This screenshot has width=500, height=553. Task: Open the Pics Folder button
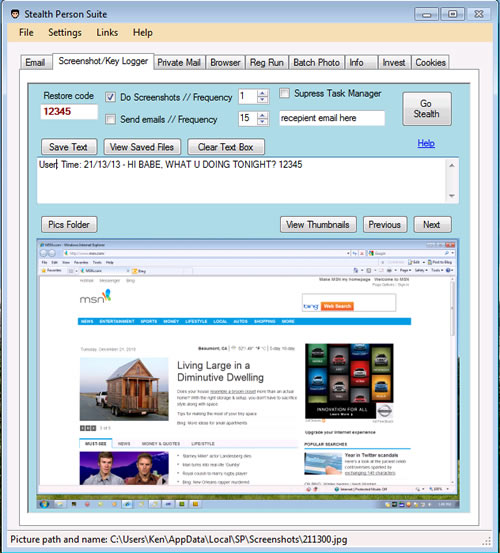(69, 225)
